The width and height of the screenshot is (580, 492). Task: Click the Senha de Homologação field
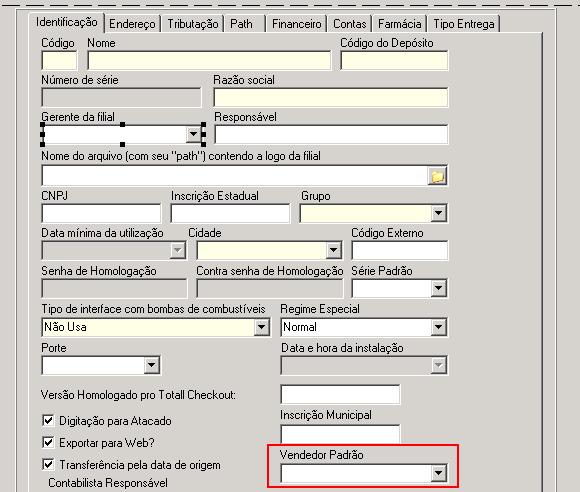(x=114, y=288)
